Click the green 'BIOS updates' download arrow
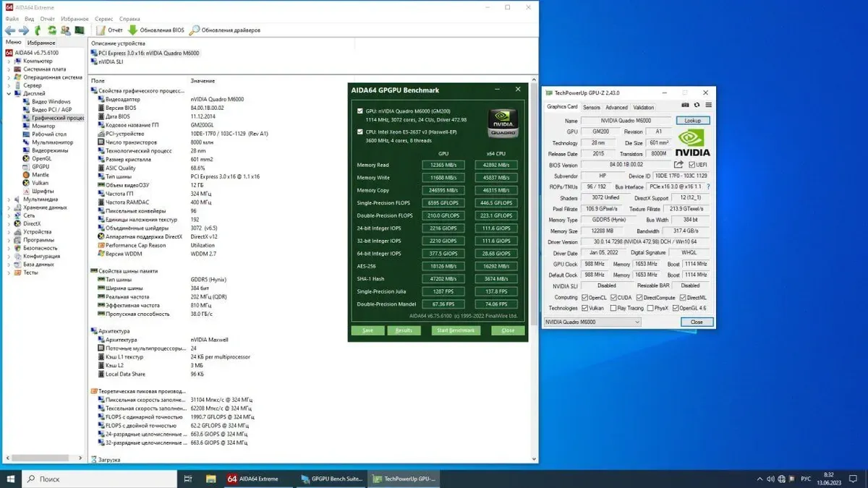868x488 pixels. [x=132, y=30]
